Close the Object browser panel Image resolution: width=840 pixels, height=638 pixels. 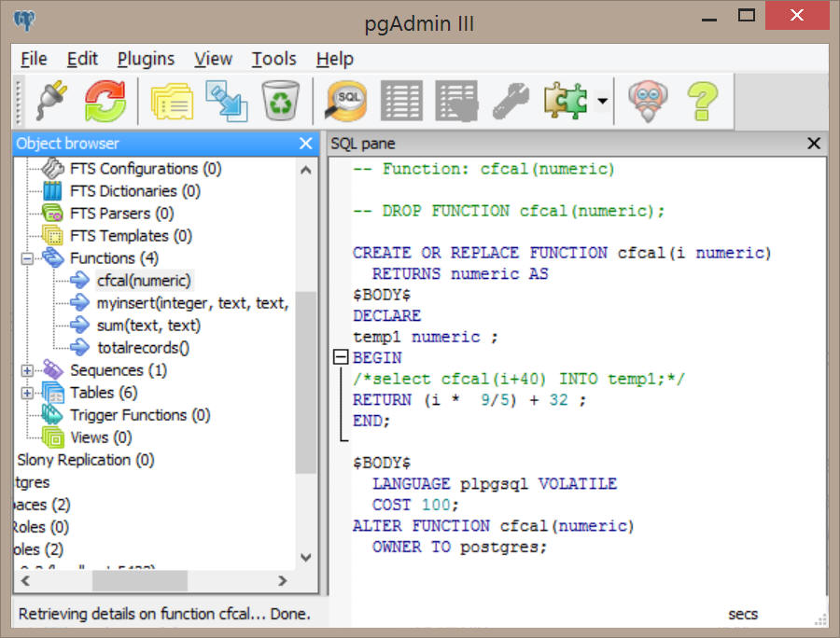pos(306,144)
